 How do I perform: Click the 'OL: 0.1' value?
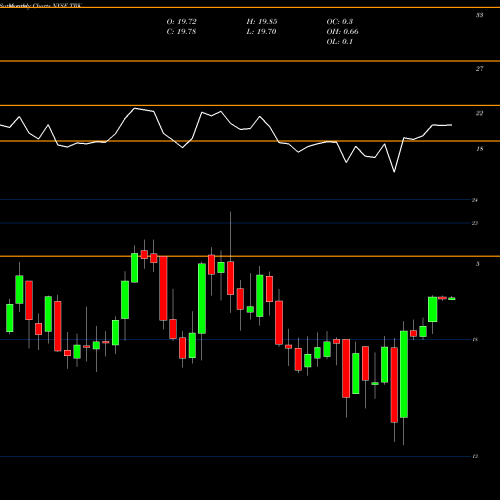click(x=340, y=42)
